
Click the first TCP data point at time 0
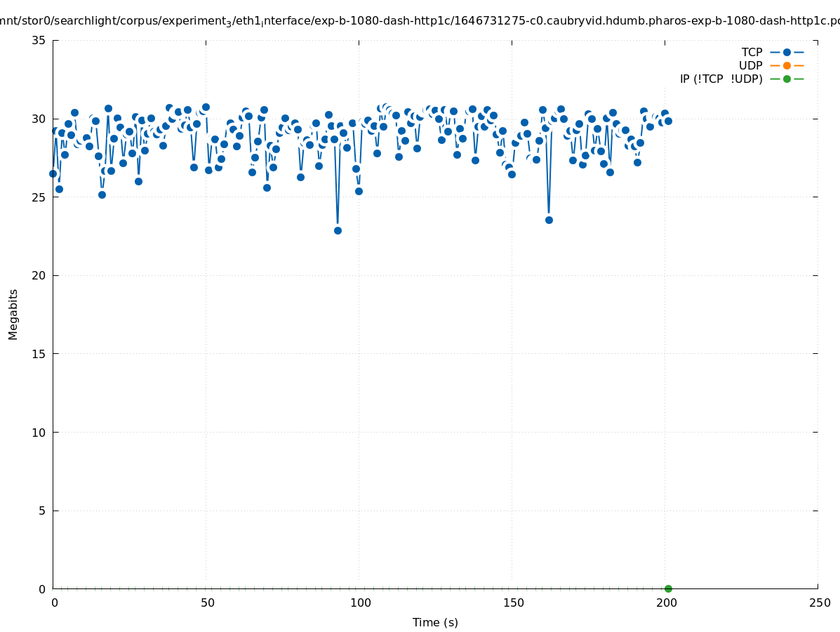(53, 173)
